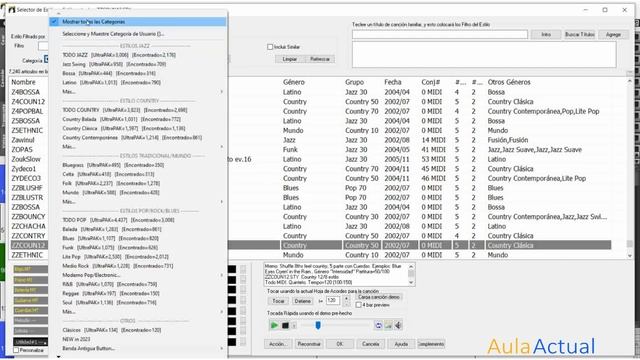Click menu scroll-up arrow at top
Viewport: 640px width, 360px height.
tap(58, 13)
